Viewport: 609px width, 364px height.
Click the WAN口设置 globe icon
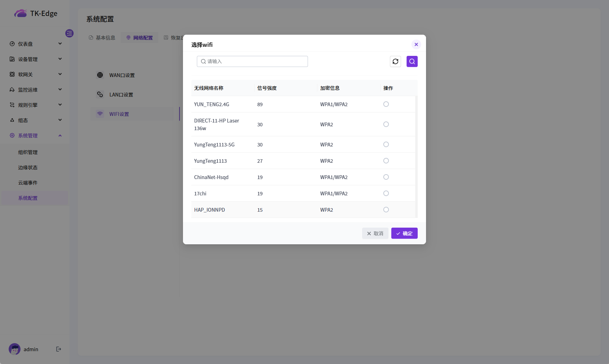pos(100,75)
